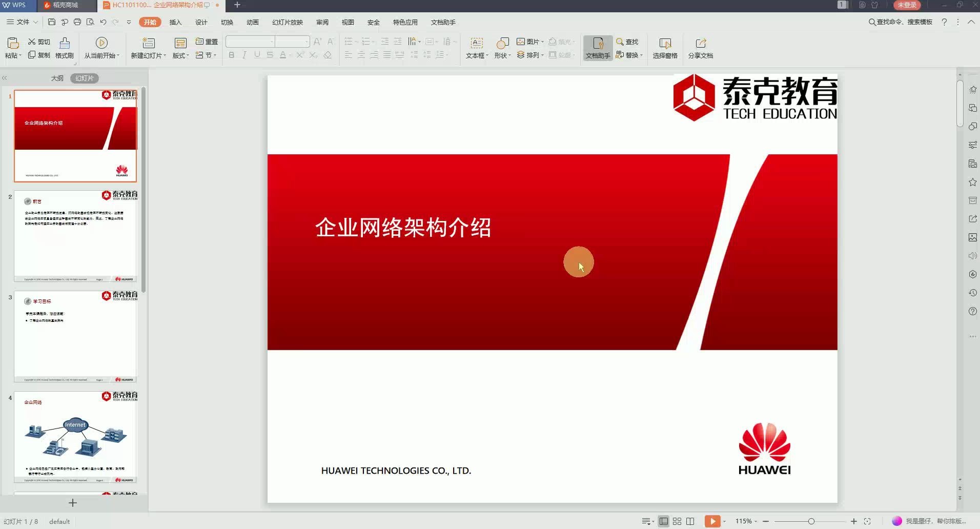Viewport: 980px width, 529px height.
Task: Click the 稻壳商城 window tab
Action: click(66, 6)
